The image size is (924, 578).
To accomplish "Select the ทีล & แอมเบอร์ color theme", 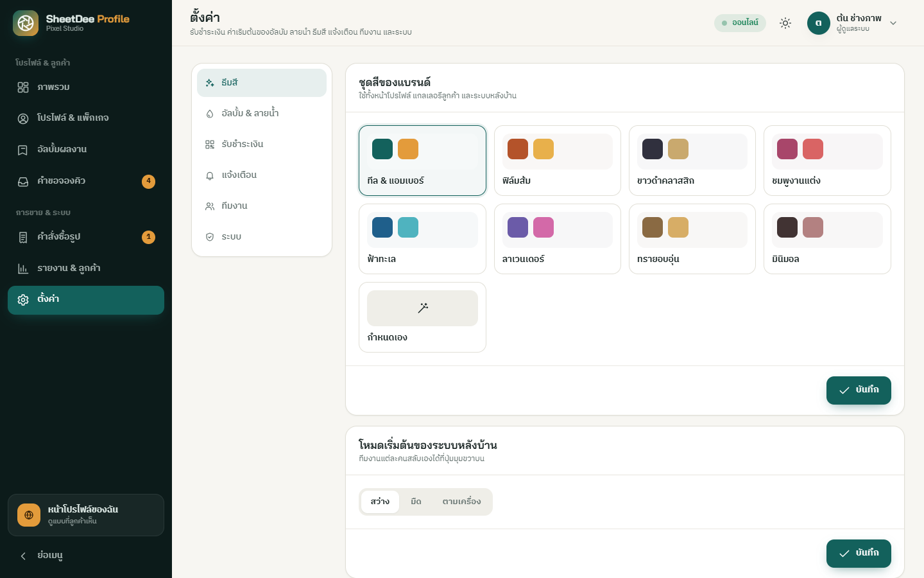I will pos(422,161).
